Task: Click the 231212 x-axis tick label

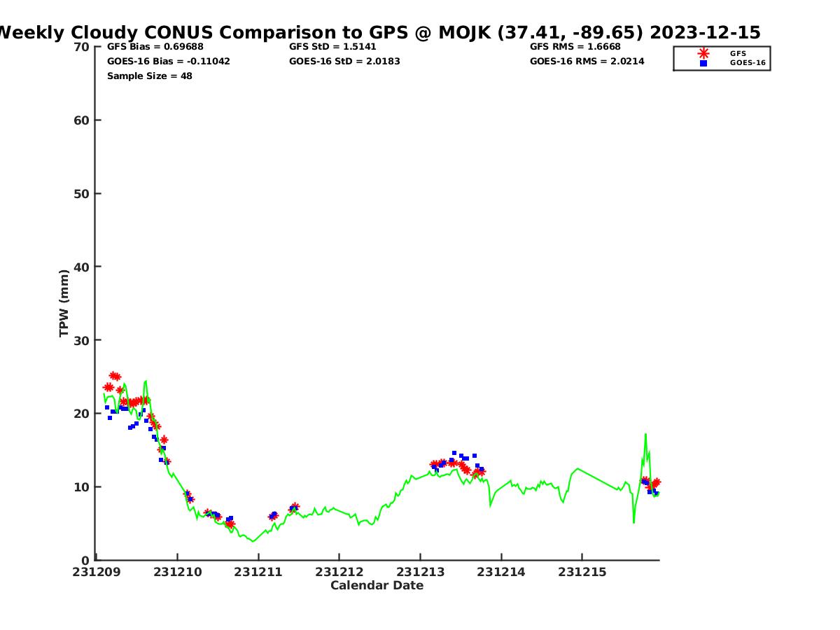Action: pos(339,572)
